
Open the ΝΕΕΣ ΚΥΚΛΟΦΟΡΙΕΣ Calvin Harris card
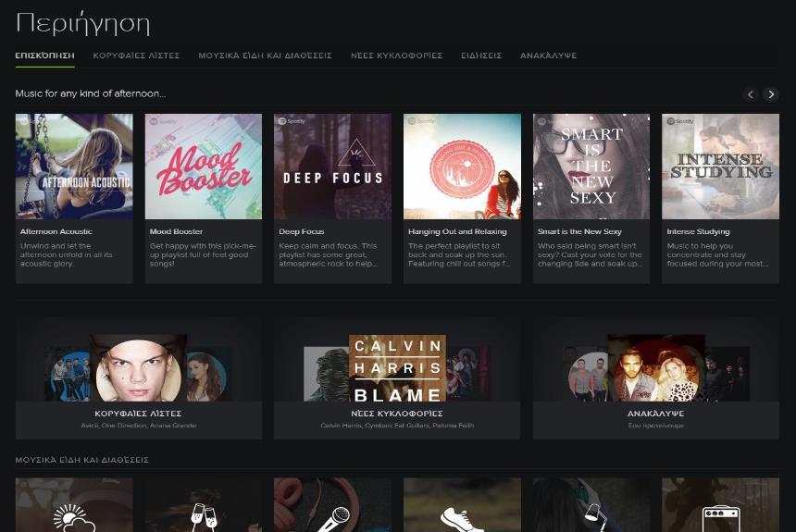397,378
